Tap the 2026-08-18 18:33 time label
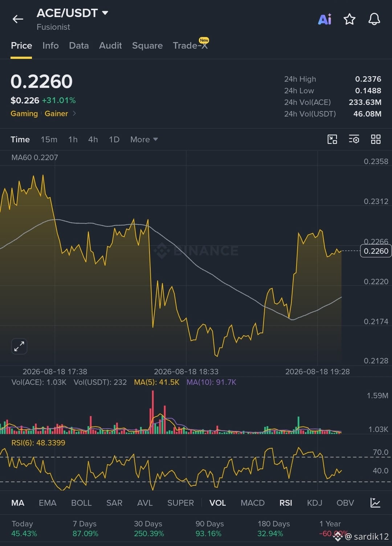 point(186,372)
